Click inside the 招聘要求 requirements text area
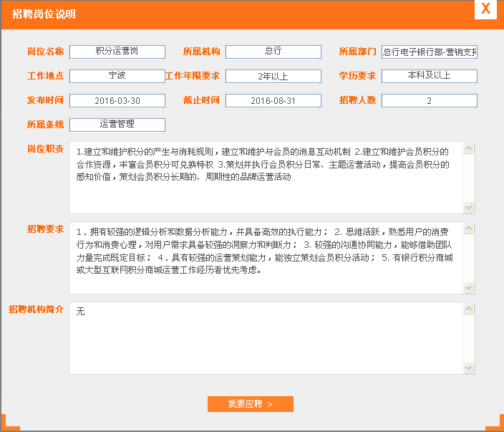Image resolution: width=504 pixels, height=432 pixels. (x=266, y=258)
